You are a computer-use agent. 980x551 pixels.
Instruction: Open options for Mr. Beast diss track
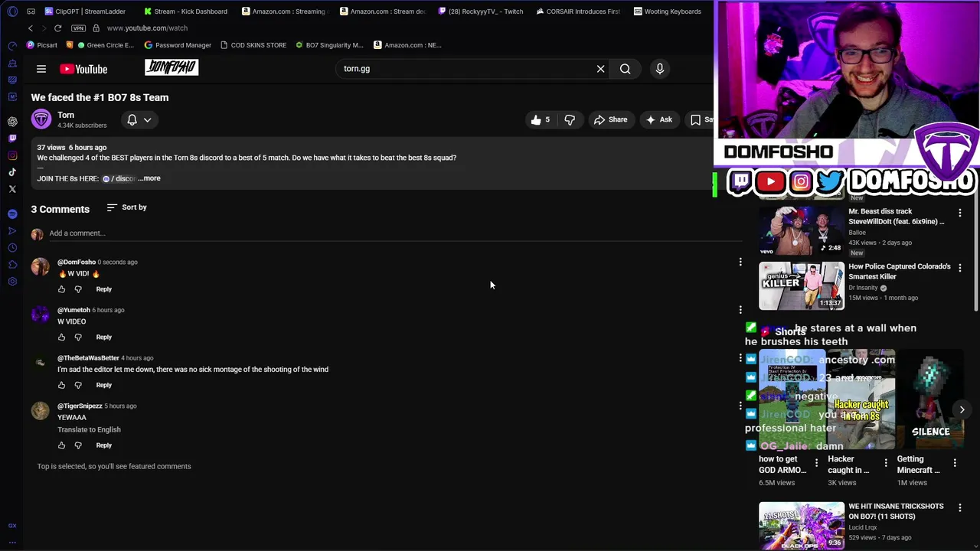coord(960,212)
